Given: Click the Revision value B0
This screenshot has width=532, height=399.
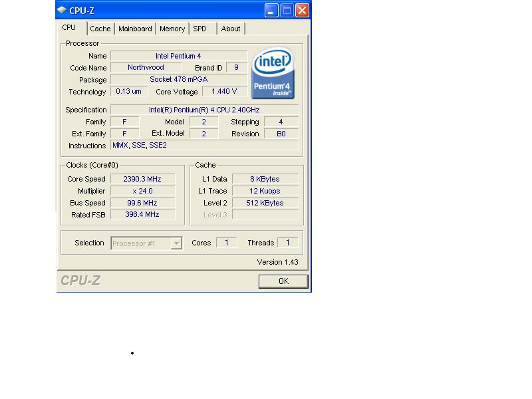Looking at the screenshot, I should tap(281, 134).
